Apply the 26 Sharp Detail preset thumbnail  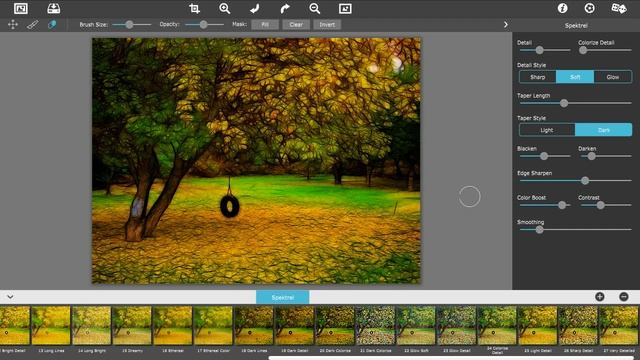pyautogui.click(x=578, y=326)
